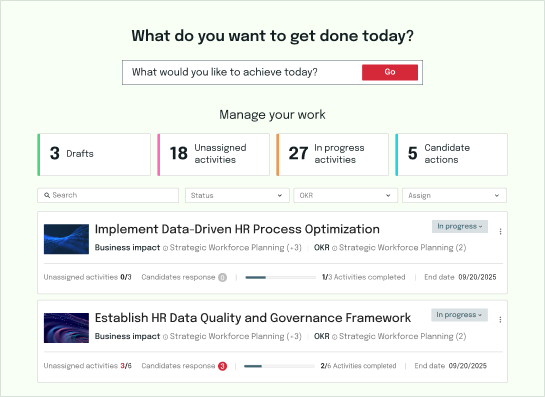This screenshot has width=545, height=397.
Task: Select the 3 Drafts card
Action: tap(94, 155)
